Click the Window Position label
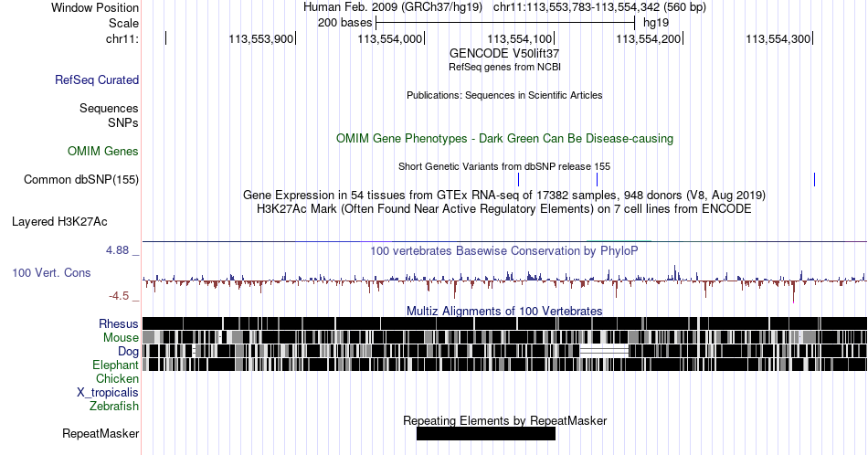Screen dimensions: 868x455 click(95, 7)
